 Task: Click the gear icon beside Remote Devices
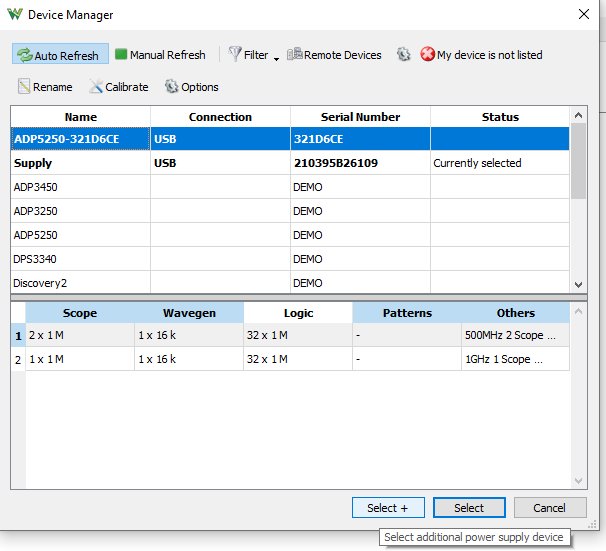(403, 54)
